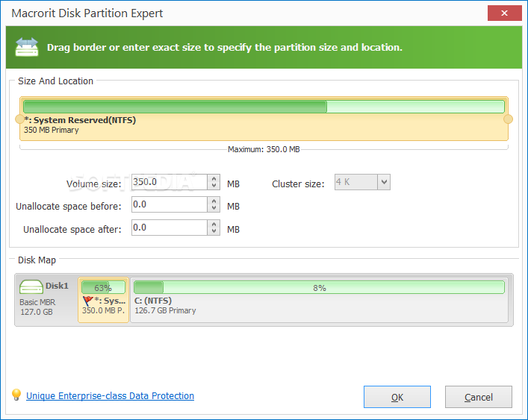The height and width of the screenshot is (420, 528).
Task: Decrease Volume size with down arrow
Action: pyautogui.click(x=214, y=186)
